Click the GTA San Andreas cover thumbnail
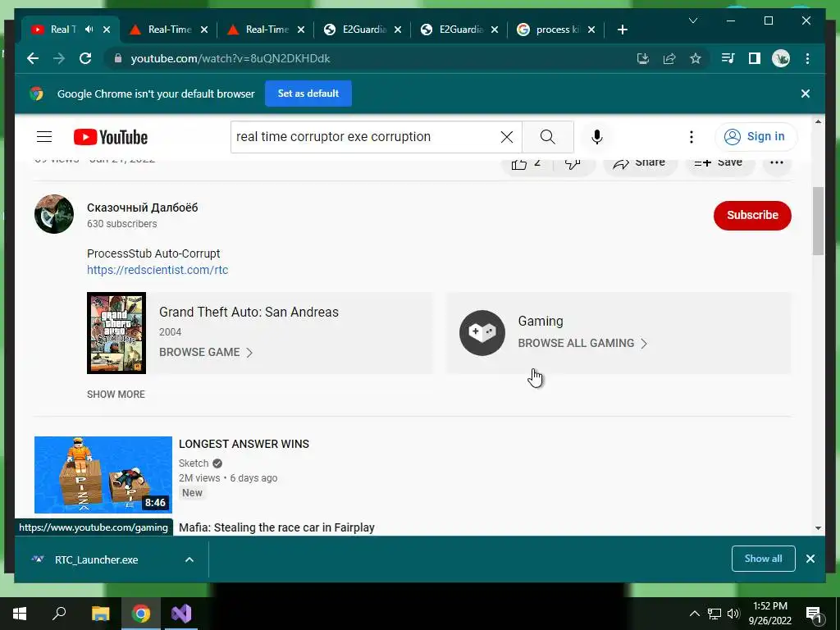The width and height of the screenshot is (840, 630). point(116,333)
